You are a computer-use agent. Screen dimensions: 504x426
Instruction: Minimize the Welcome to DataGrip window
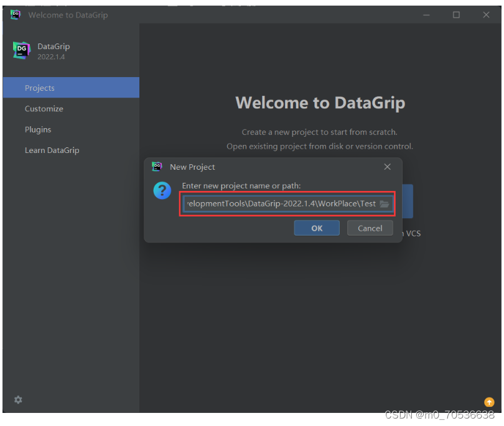[x=426, y=15]
